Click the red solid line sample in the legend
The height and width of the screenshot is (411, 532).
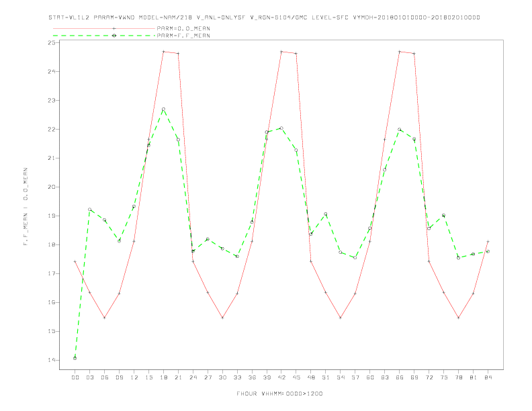pyautogui.click(x=104, y=28)
